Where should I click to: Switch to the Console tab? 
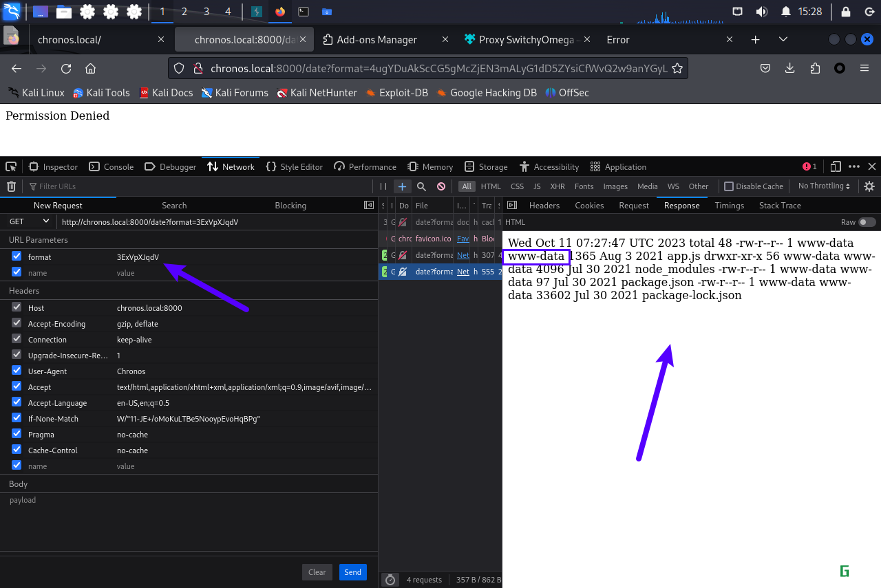click(111, 166)
